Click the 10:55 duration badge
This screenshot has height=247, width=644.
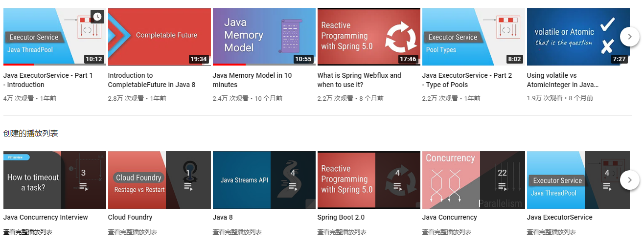(x=303, y=59)
